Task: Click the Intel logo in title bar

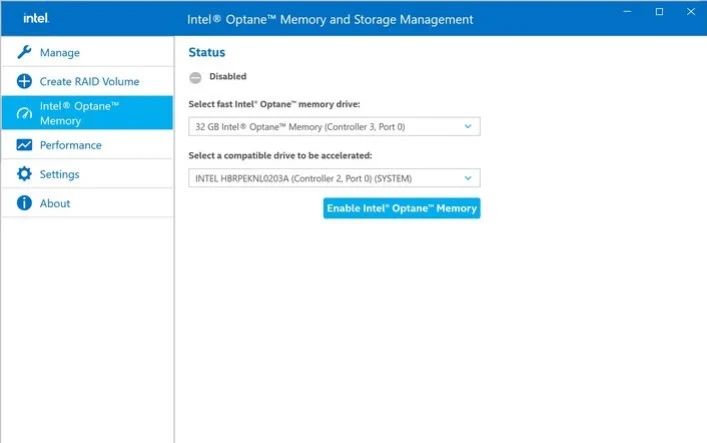Action: tap(36, 18)
